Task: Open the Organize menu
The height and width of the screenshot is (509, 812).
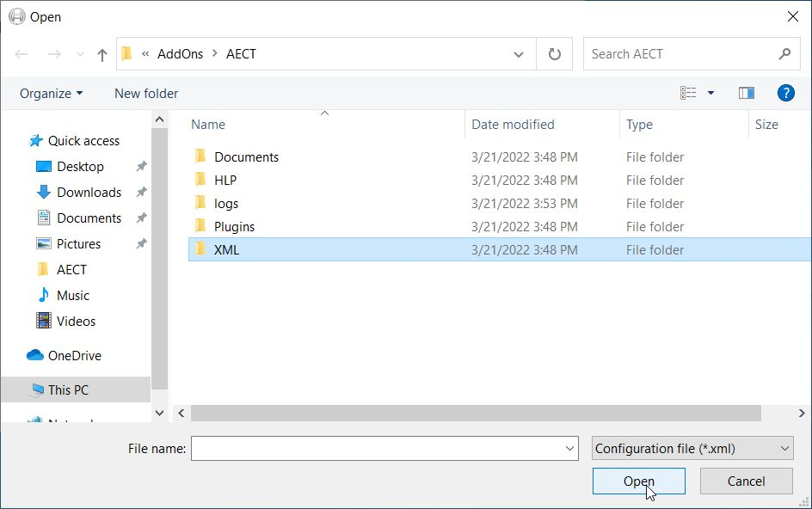Action: point(52,93)
